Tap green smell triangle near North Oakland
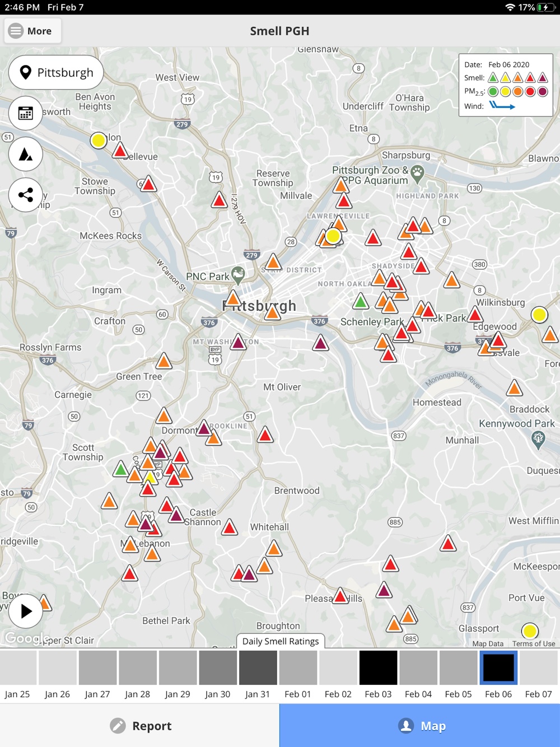Image resolution: width=560 pixels, height=747 pixels. pyautogui.click(x=361, y=302)
